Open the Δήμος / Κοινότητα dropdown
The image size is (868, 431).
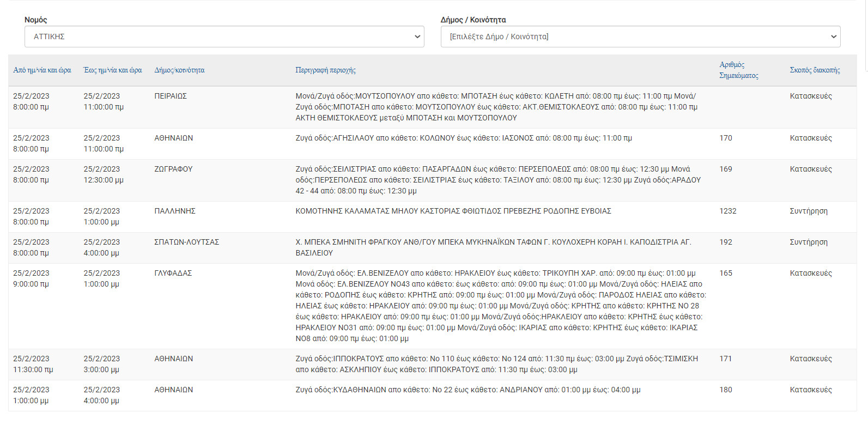point(640,37)
